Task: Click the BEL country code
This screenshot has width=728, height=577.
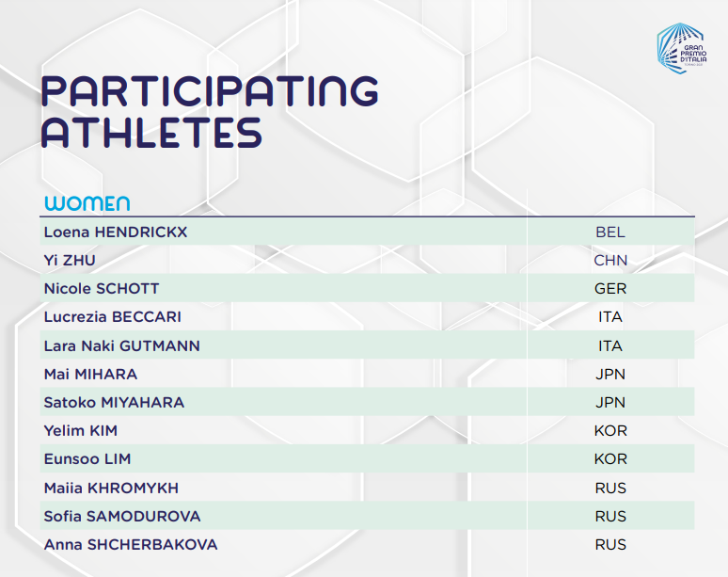Action: pyautogui.click(x=610, y=232)
